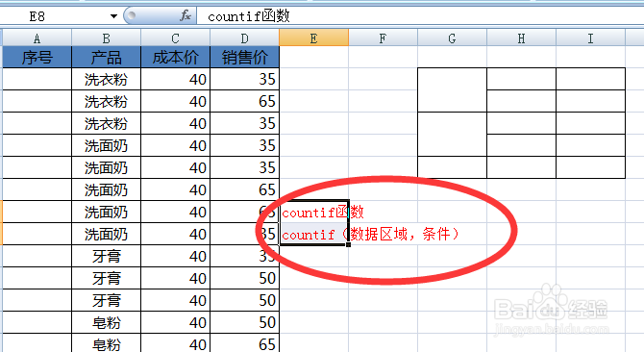This screenshot has height=352, width=644.
Task: Select column F header
Action: (x=383, y=38)
